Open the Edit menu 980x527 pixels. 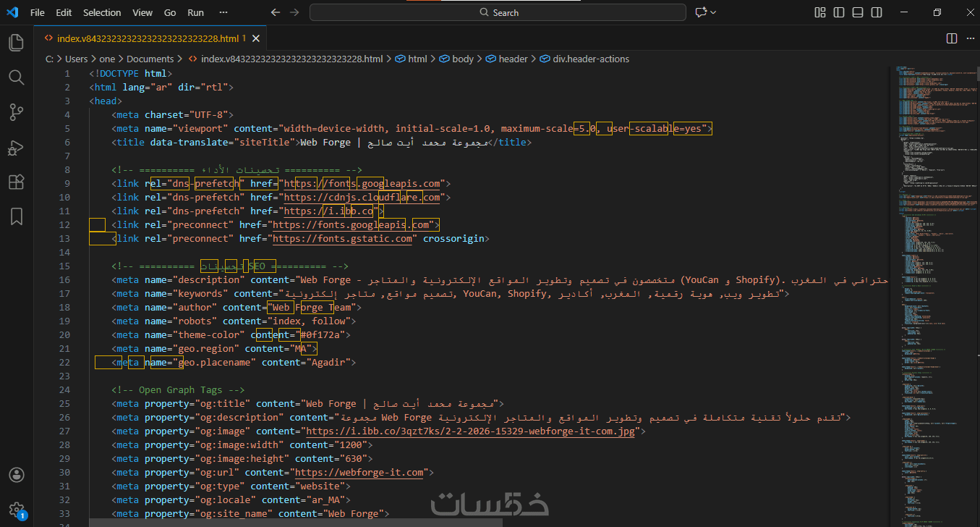64,12
